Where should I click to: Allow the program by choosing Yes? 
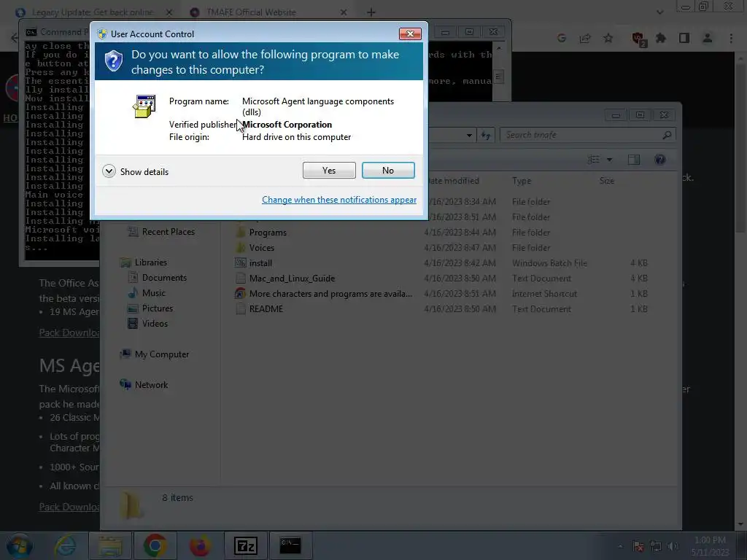pos(329,171)
